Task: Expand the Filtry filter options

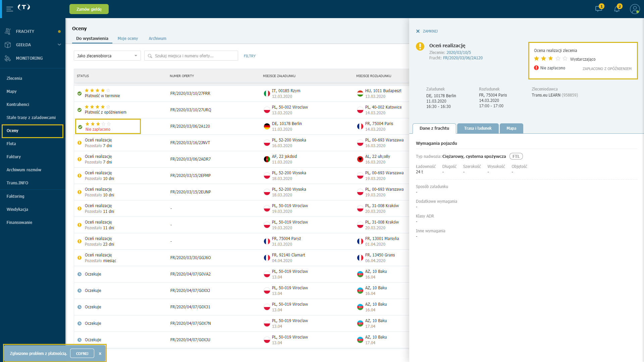Action: pos(250,56)
